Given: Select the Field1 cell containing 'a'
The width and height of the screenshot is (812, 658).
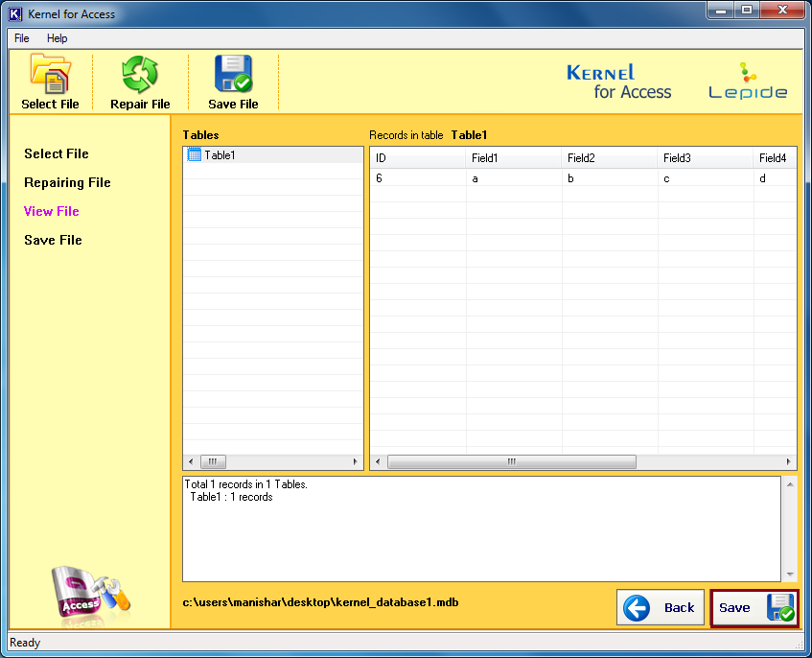Looking at the screenshot, I should click(514, 178).
